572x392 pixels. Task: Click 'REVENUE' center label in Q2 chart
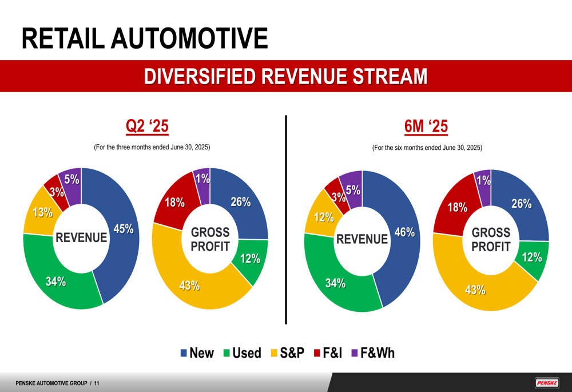pos(81,237)
